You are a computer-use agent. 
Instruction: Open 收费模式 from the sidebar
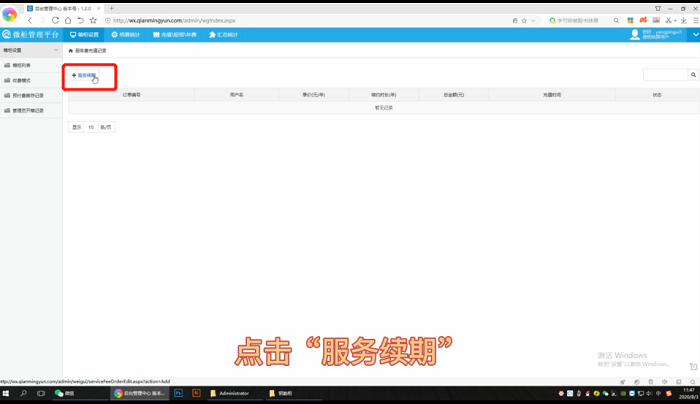point(21,80)
